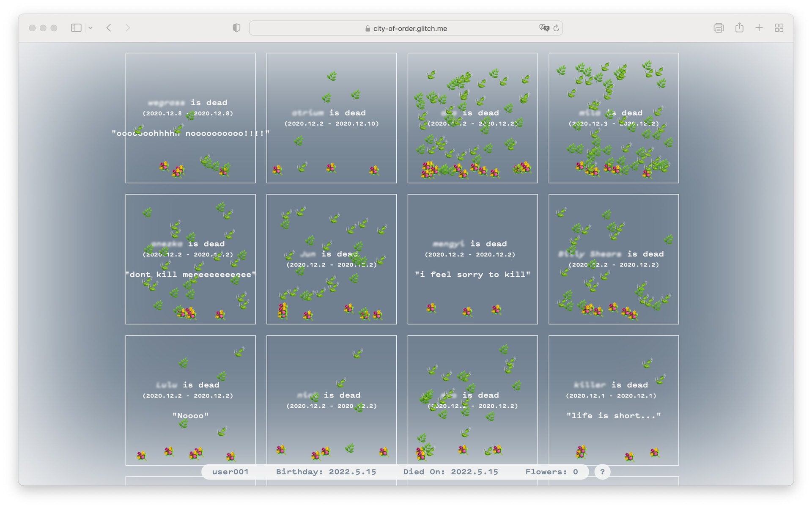This screenshot has height=508, width=812.
Task: Reload the page with refresh icon
Action: coord(556,28)
